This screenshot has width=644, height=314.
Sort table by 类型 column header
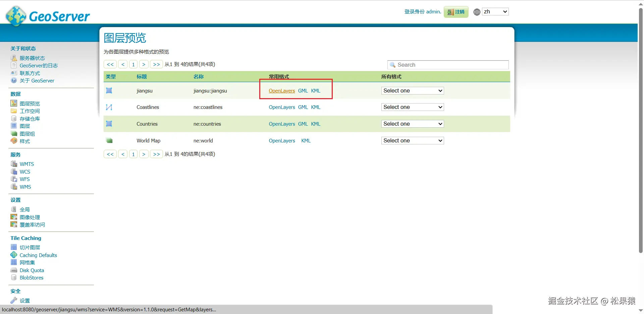click(111, 77)
